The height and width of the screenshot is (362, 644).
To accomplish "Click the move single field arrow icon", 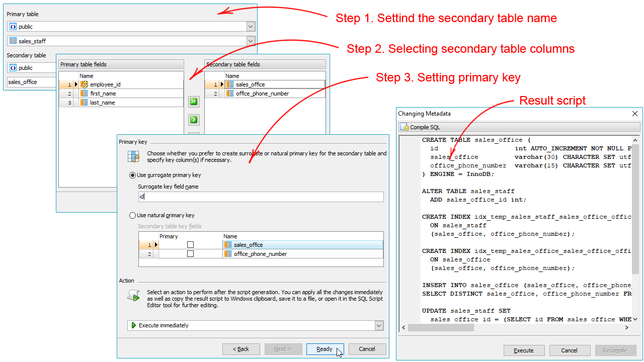I will coord(194,120).
